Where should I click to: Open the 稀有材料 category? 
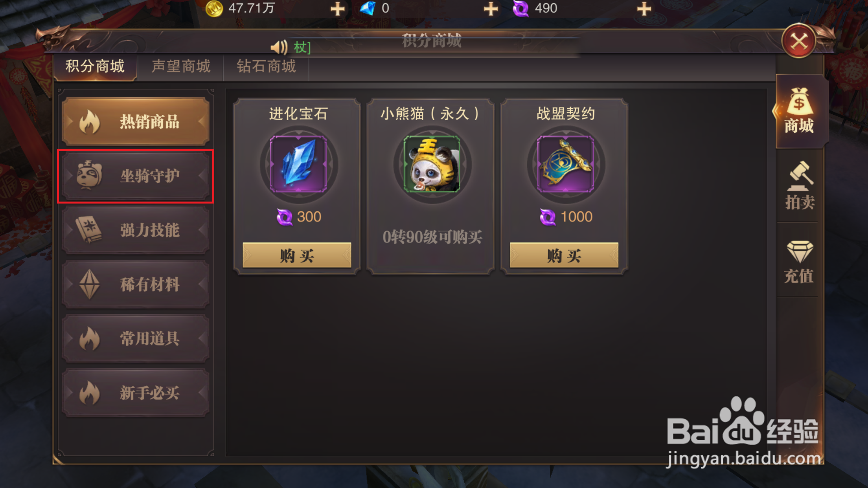[x=136, y=284]
